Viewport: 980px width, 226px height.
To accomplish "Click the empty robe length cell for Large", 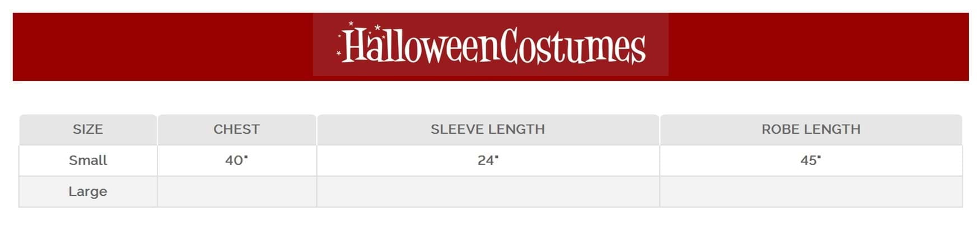I will click(x=810, y=191).
